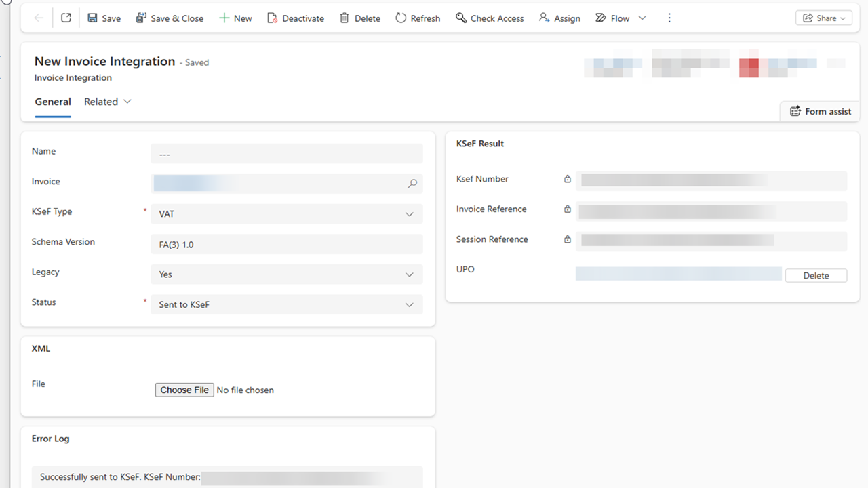Switch to the General tab
Viewport: 868px width, 488px height.
pyautogui.click(x=53, y=102)
